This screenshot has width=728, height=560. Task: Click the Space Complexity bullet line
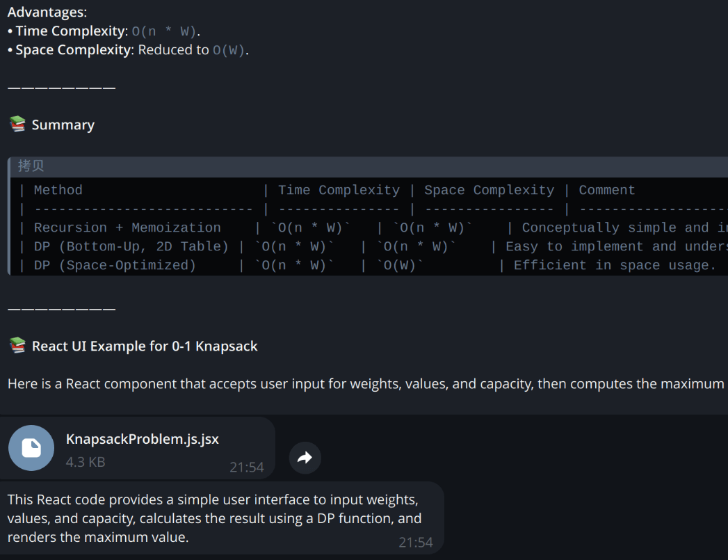128,50
